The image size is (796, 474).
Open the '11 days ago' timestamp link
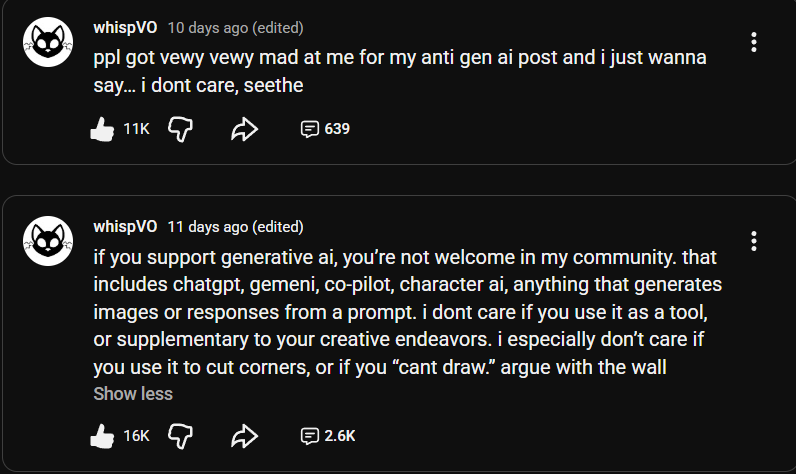209,226
